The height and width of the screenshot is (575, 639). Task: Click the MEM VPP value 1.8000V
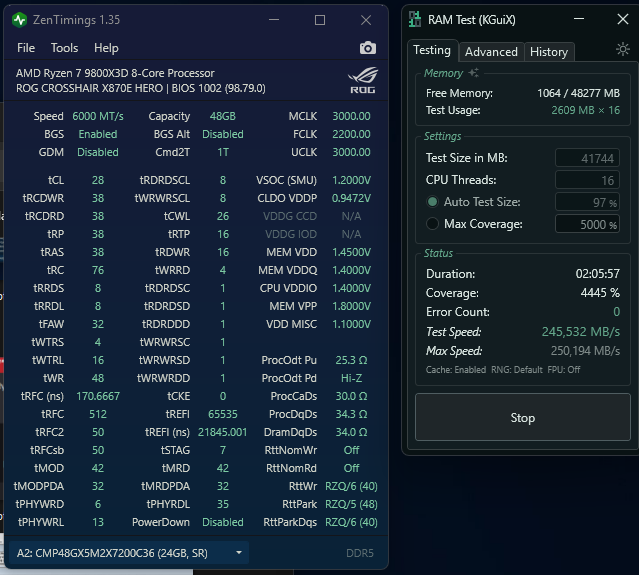[x=351, y=306]
